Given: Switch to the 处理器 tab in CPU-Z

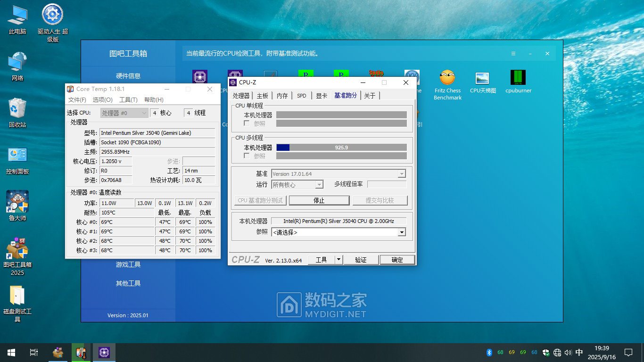Looking at the screenshot, I should [241, 96].
